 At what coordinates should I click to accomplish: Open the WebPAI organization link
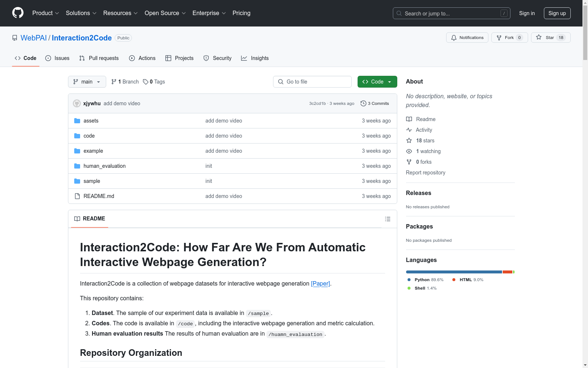[34, 38]
